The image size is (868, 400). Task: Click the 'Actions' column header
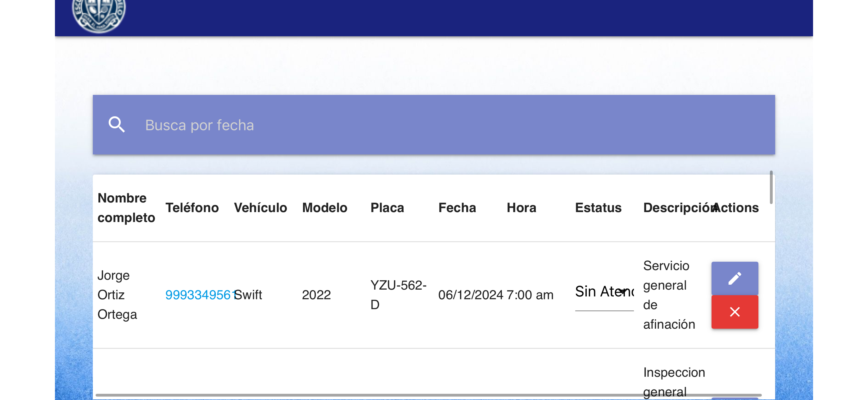[x=736, y=207]
